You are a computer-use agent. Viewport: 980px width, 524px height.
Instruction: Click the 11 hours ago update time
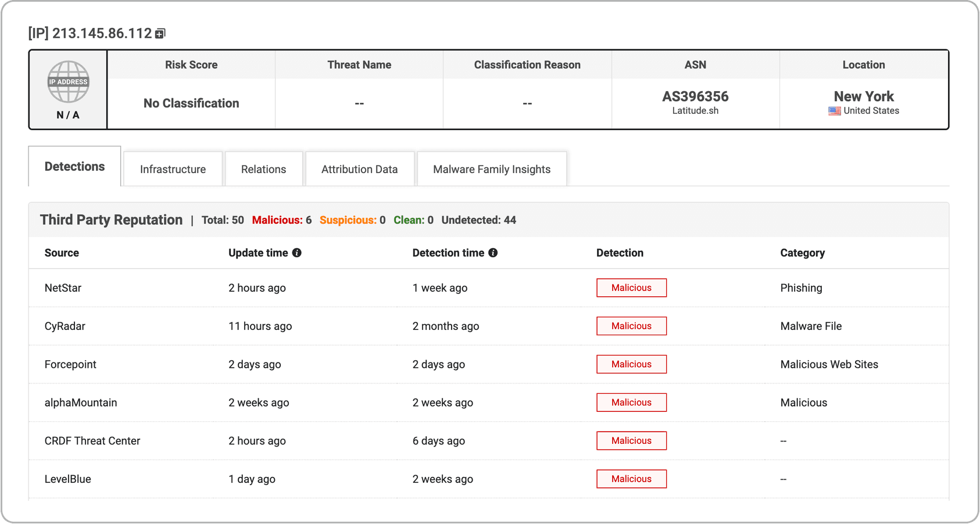(x=260, y=326)
